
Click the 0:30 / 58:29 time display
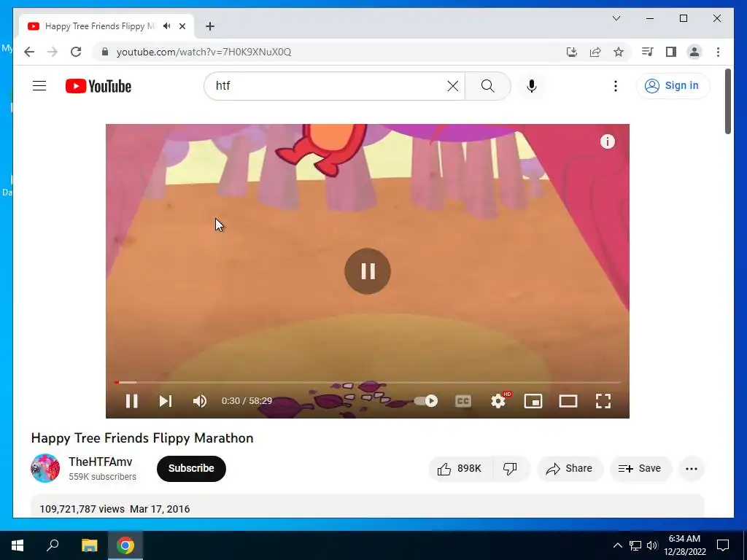(247, 401)
